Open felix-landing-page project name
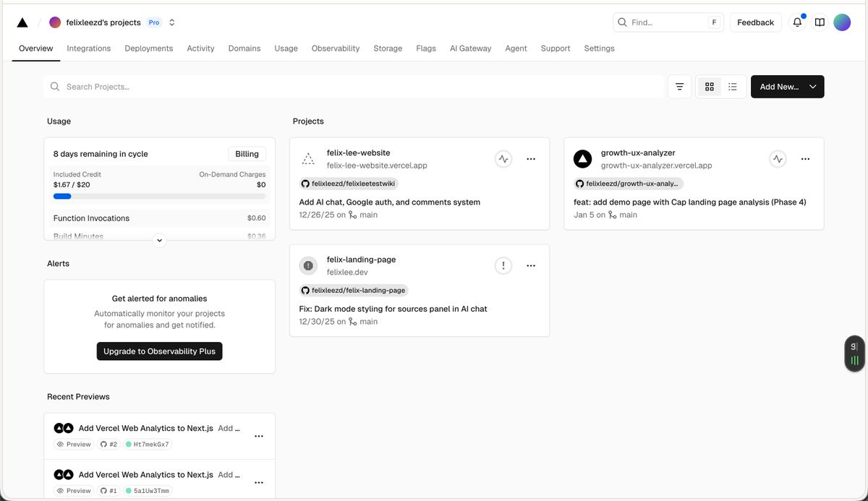868x501 pixels. 361,260
